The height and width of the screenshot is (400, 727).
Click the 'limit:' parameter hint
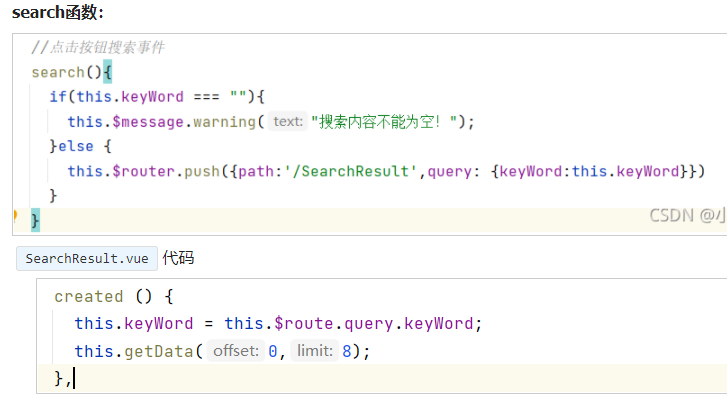[315, 351]
